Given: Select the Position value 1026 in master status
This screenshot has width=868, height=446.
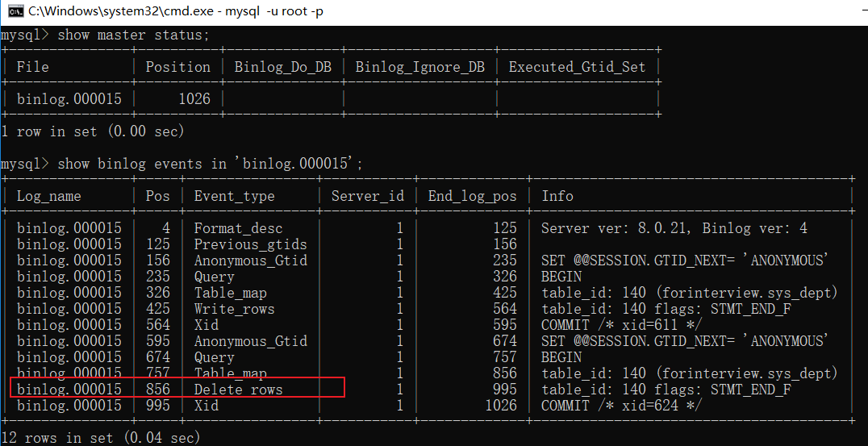Looking at the screenshot, I should click(x=194, y=99).
